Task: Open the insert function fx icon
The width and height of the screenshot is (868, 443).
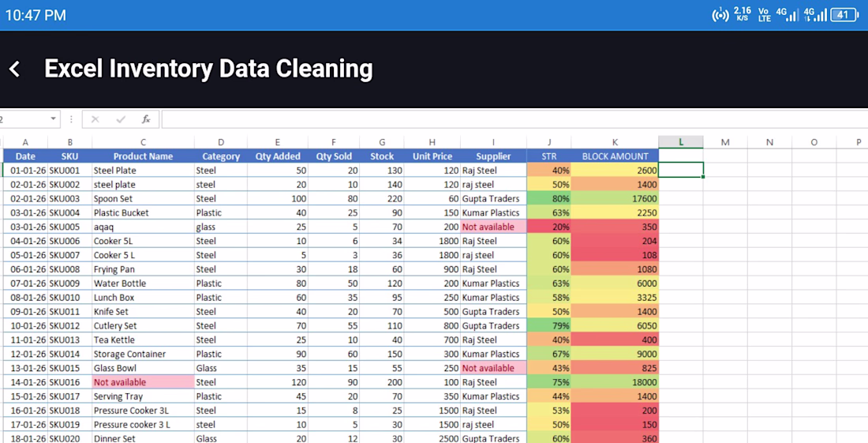Action: click(146, 119)
